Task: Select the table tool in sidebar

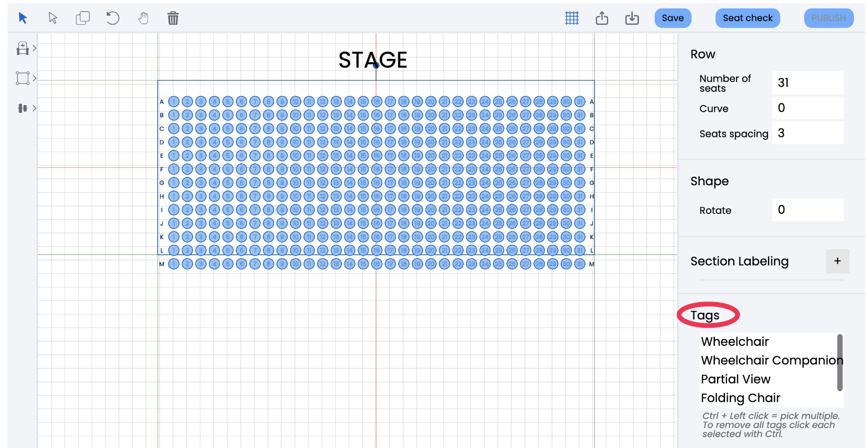Action: (x=22, y=108)
